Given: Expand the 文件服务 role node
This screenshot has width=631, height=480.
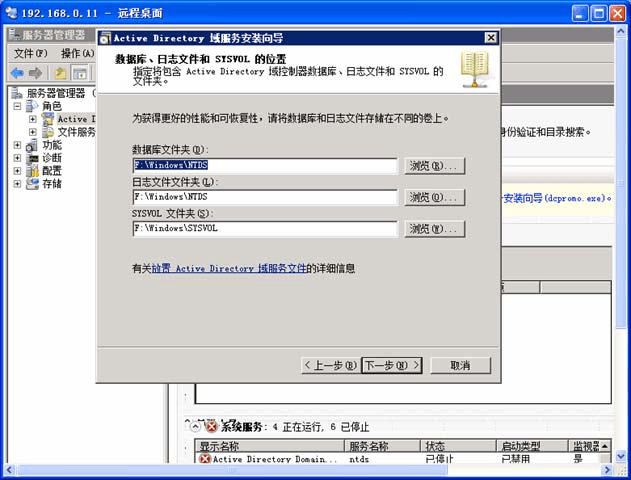Looking at the screenshot, I should (x=33, y=132).
